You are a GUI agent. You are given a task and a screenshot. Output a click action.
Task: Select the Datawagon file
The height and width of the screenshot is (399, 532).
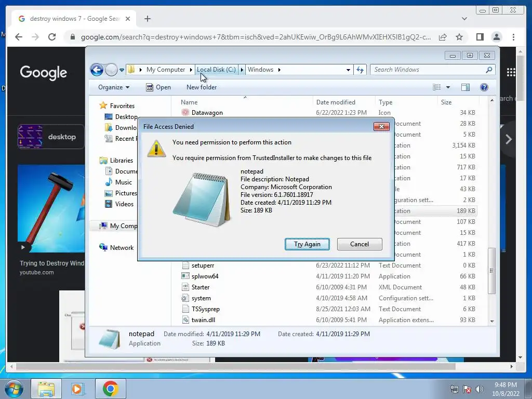[x=207, y=113]
